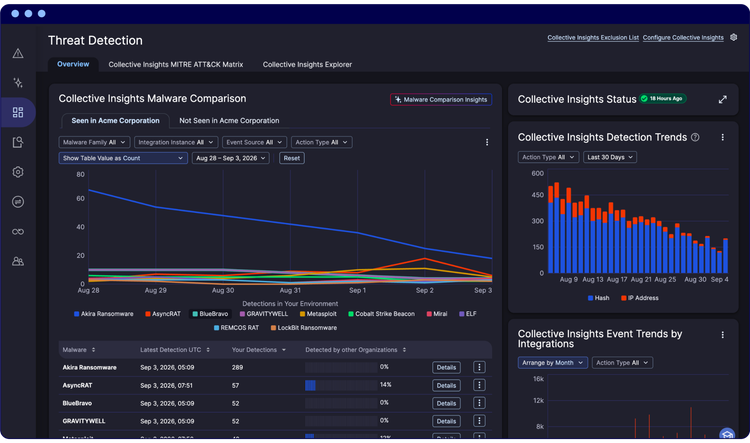
Task: Open the Collective Insights Exclusion List link
Action: coord(593,37)
